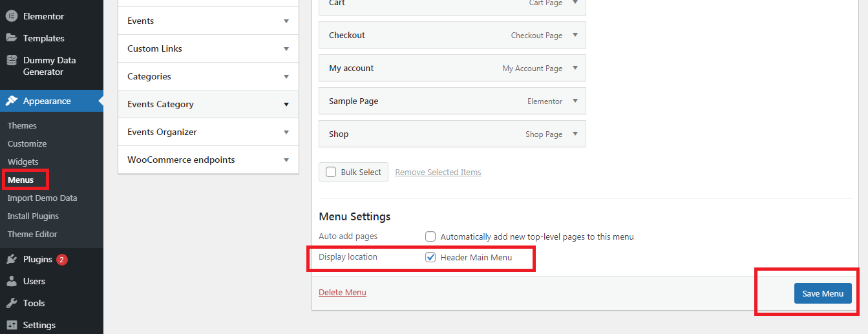Expand the WooCommerce endpoints panel
Viewport: 868px width, 334px height.
point(286,160)
